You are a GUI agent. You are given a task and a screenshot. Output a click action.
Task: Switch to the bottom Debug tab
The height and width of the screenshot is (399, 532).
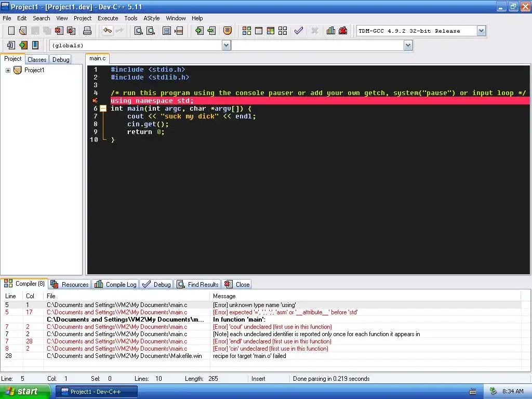click(156, 285)
